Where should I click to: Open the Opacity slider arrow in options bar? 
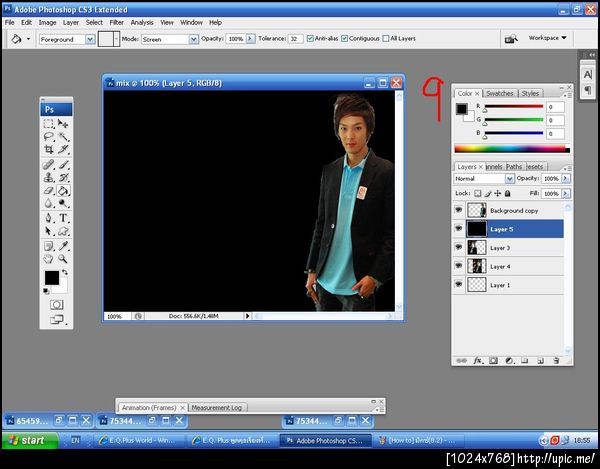pyautogui.click(x=250, y=39)
